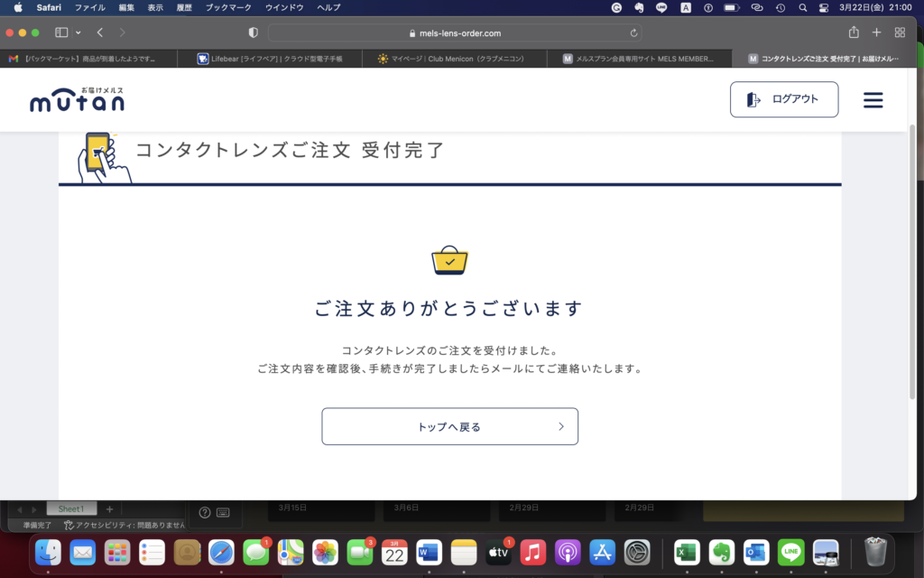
Task: Show the Safari tab overview grid
Action: coord(898,33)
